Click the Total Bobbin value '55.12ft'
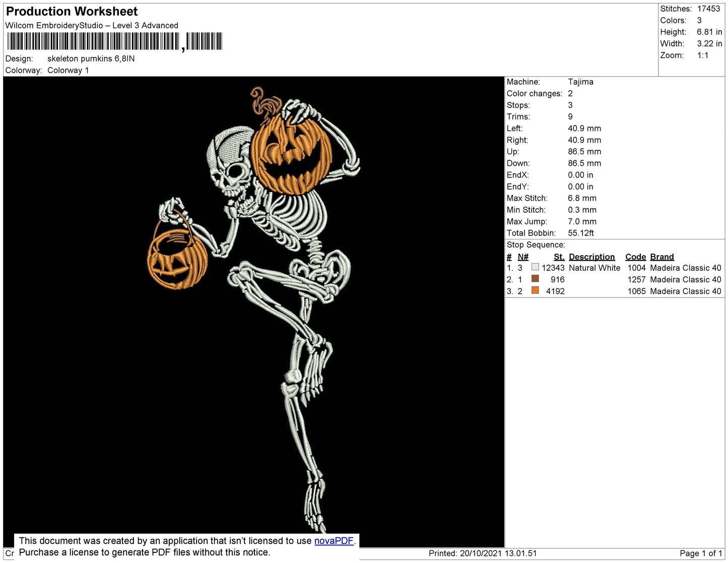The width and height of the screenshot is (728, 563). coord(581,233)
